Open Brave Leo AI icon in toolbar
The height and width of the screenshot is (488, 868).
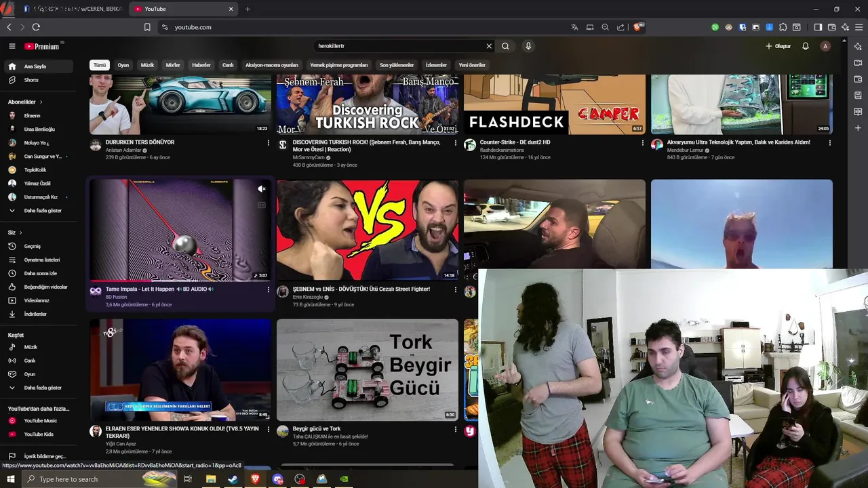[x=845, y=27]
